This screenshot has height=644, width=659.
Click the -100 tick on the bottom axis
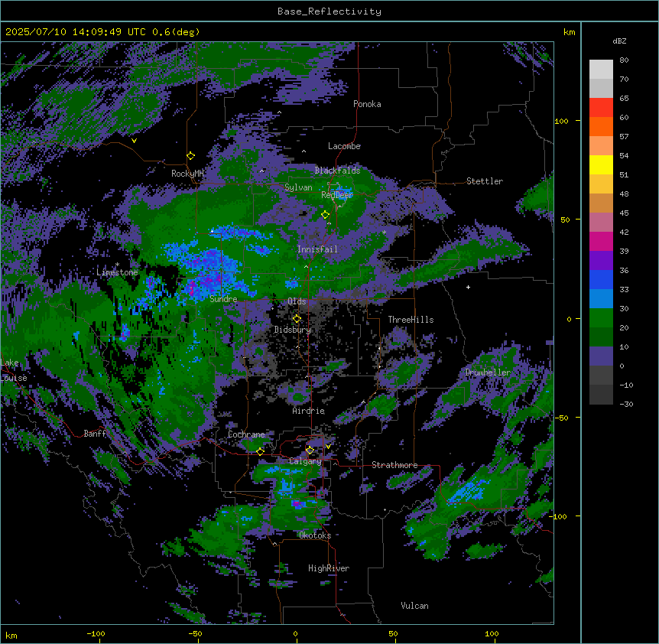[x=96, y=633]
